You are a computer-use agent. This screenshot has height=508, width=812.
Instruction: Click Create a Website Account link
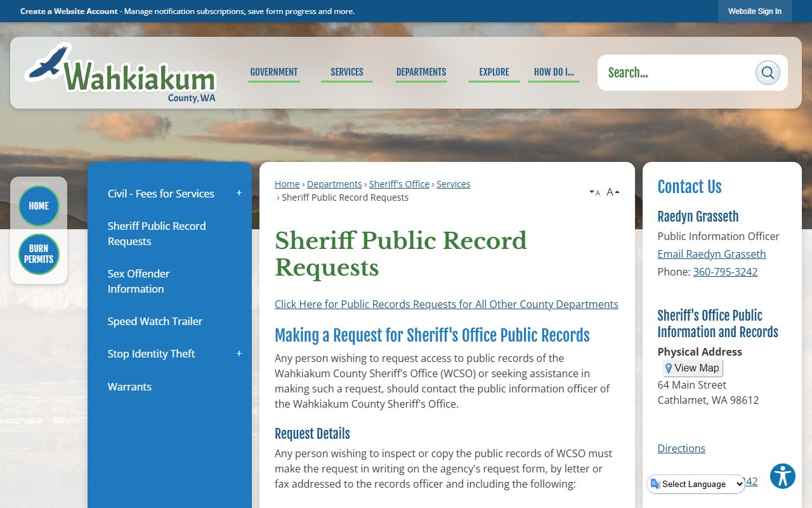pos(69,11)
